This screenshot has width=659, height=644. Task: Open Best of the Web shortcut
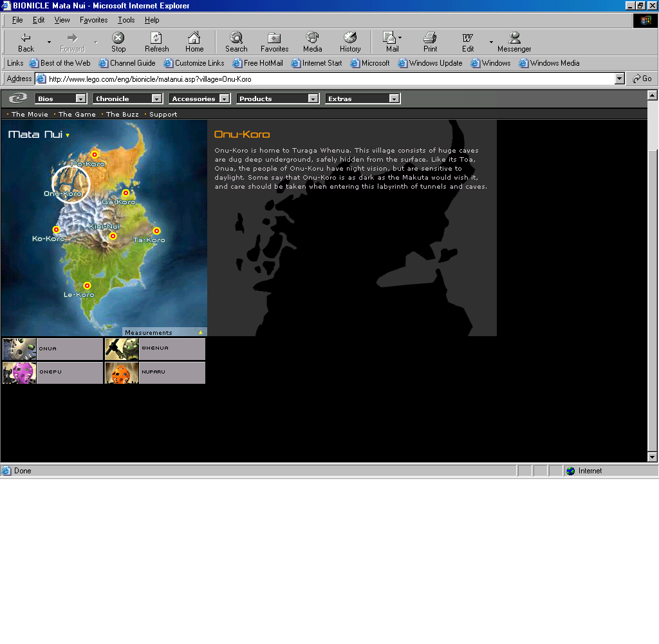point(60,63)
